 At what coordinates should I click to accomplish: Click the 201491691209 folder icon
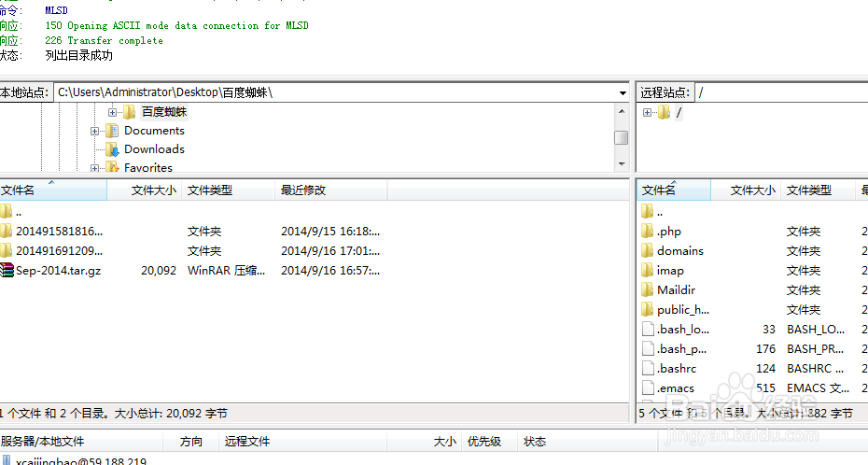point(7,250)
